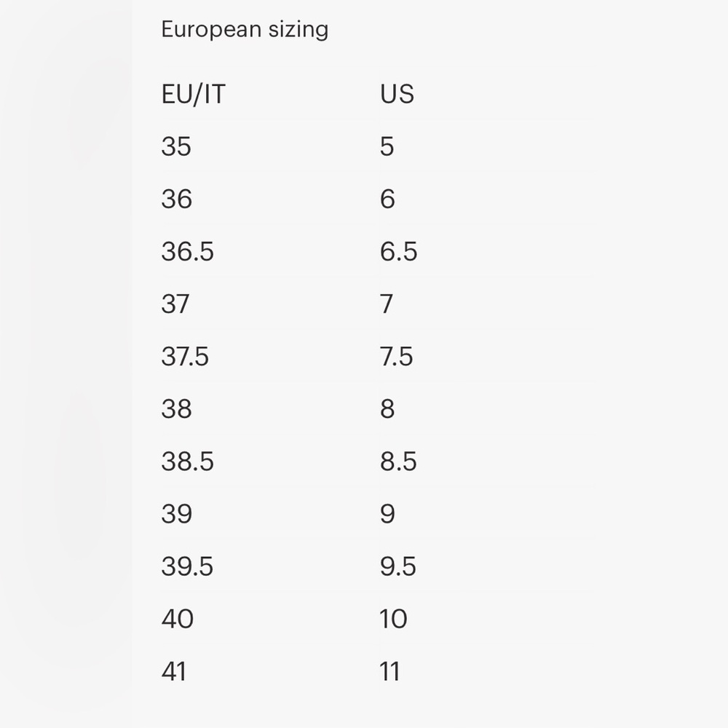Select US size 10 entry
Image resolution: width=728 pixels, height=728 pixels.
(x=393, y=618)
